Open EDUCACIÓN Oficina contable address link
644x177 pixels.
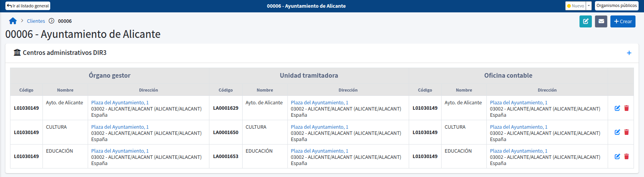[x=518, y=151]
